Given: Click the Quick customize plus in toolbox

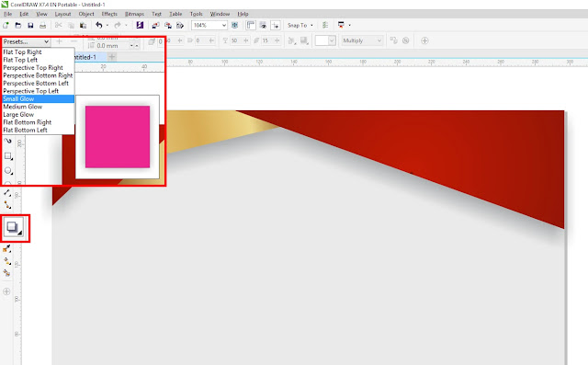Looking at the screenshot, I should click(6, 291).
